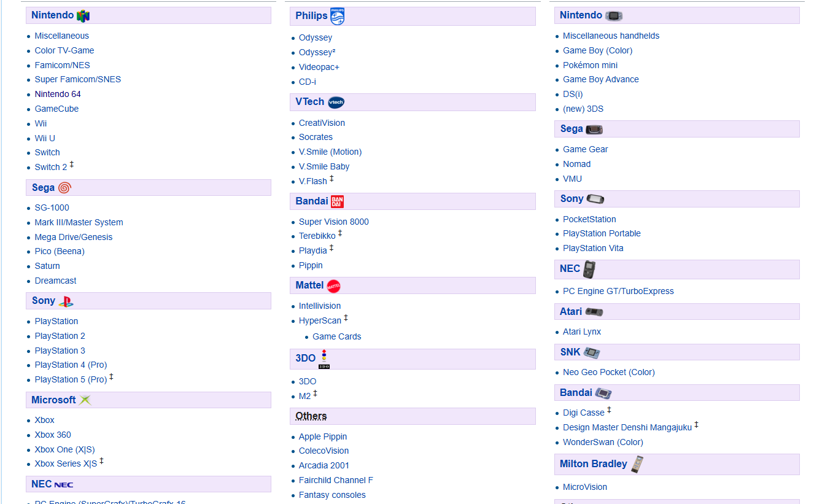
Task: Click the WonderSwan icon beside Bandai
Action: click(x=603, y=393)
